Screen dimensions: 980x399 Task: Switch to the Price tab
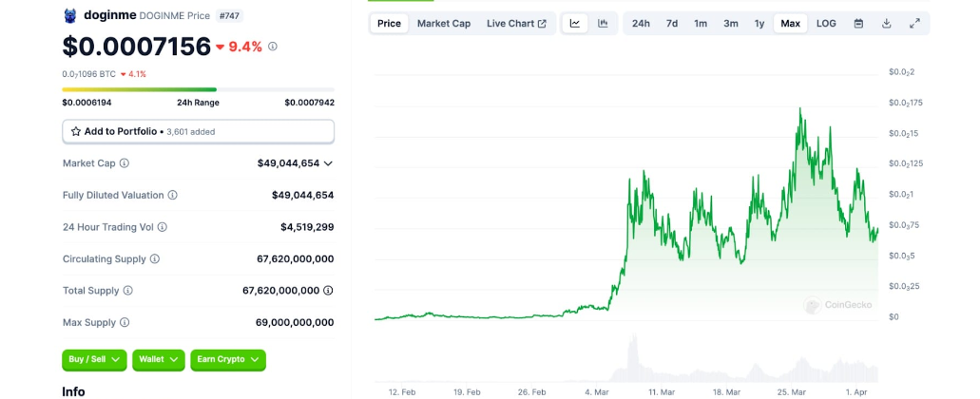pos(389,24)
